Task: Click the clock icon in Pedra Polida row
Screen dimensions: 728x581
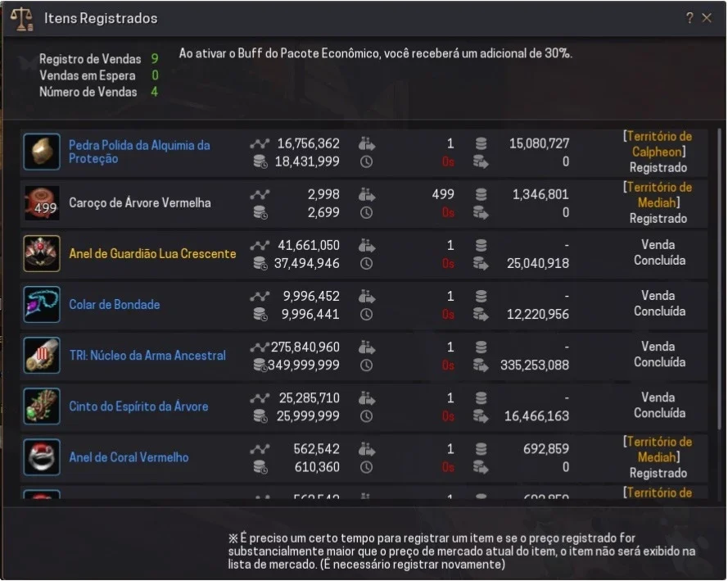Action: [366, 161]
